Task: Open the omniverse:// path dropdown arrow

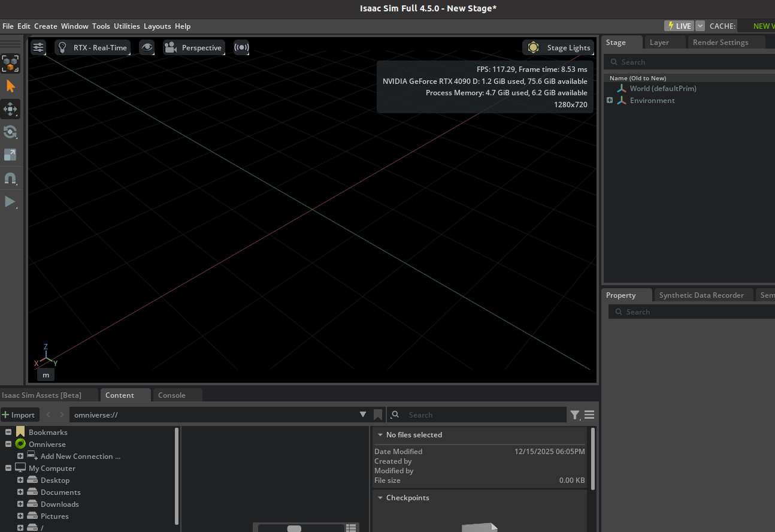Action: (x=363, y=415)
